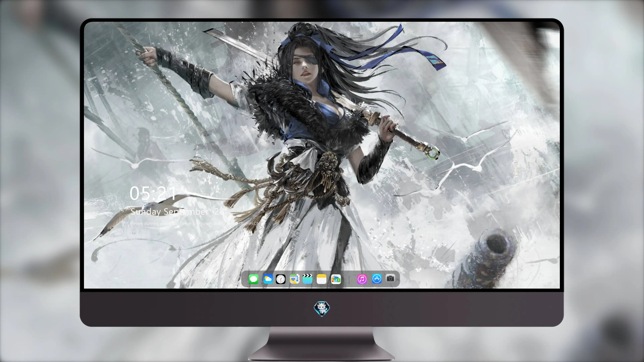Open the Camera app in the dock
The image size is (644, 362).
[390, 278]
